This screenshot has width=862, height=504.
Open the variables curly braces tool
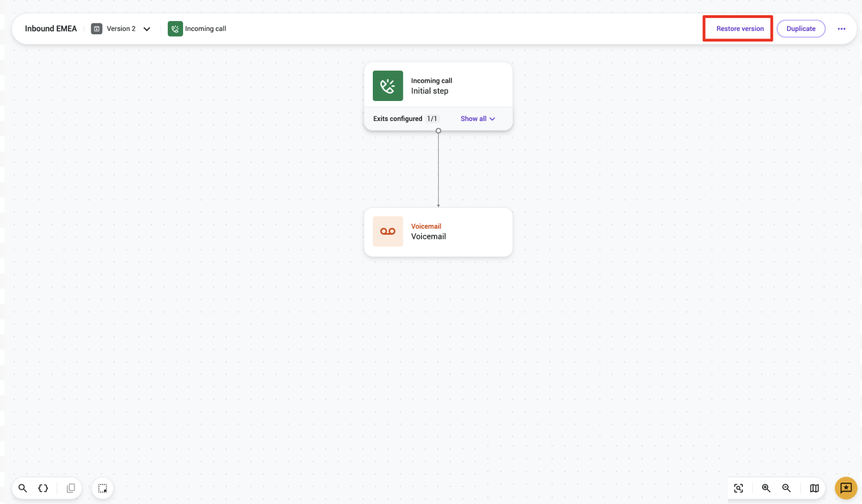coord(43,488)
